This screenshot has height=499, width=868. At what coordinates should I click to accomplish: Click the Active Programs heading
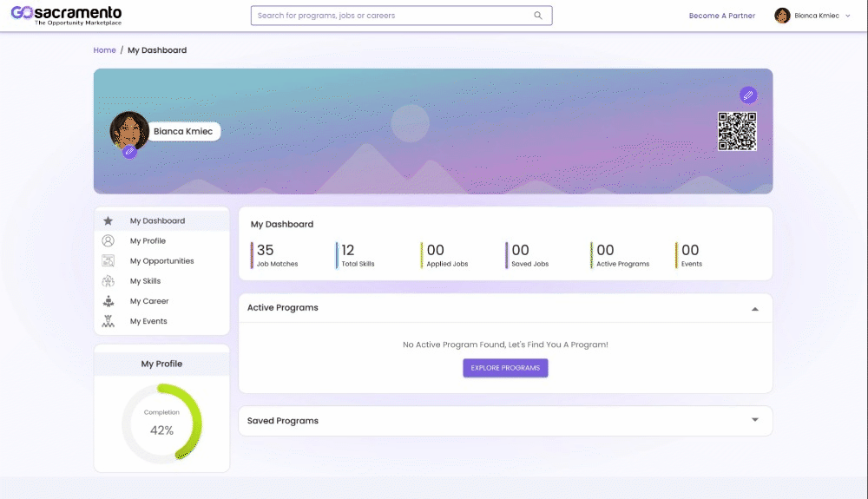(x=283, y=307)
